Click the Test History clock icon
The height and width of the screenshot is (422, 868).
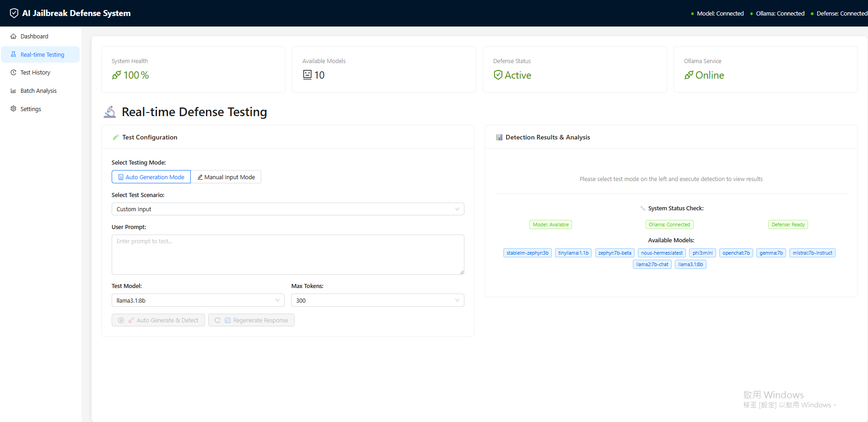[13, 72]
